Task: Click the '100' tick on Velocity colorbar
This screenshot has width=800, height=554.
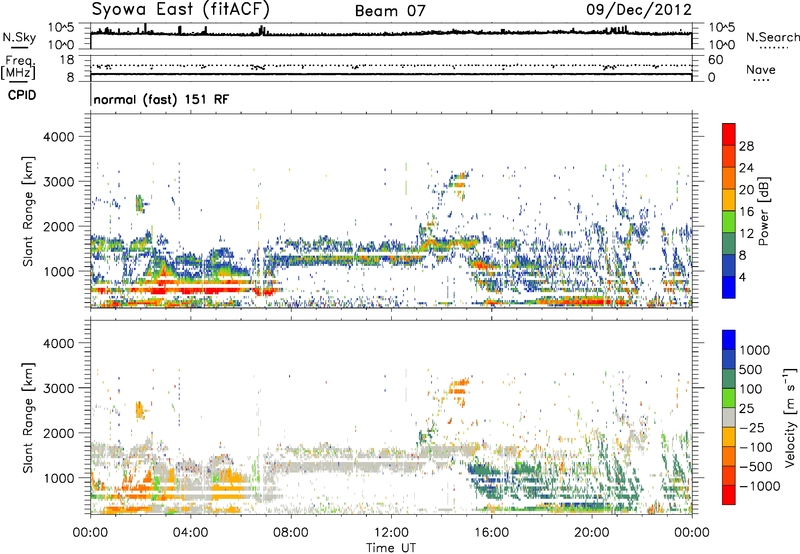Action: coord(751,389)
